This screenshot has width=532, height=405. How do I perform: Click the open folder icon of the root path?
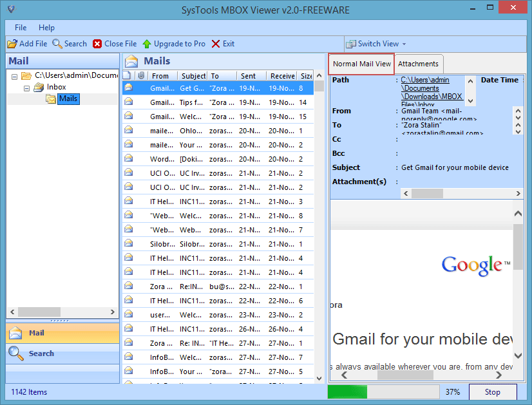26,75
